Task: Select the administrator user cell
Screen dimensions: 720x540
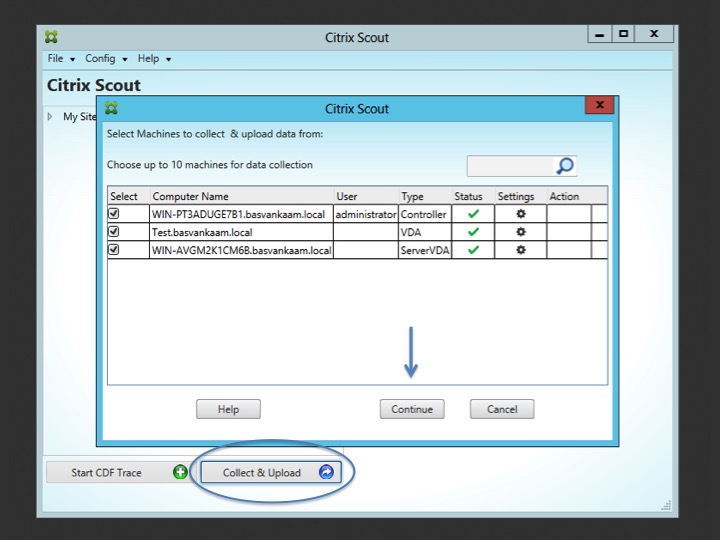Action: 366,214
